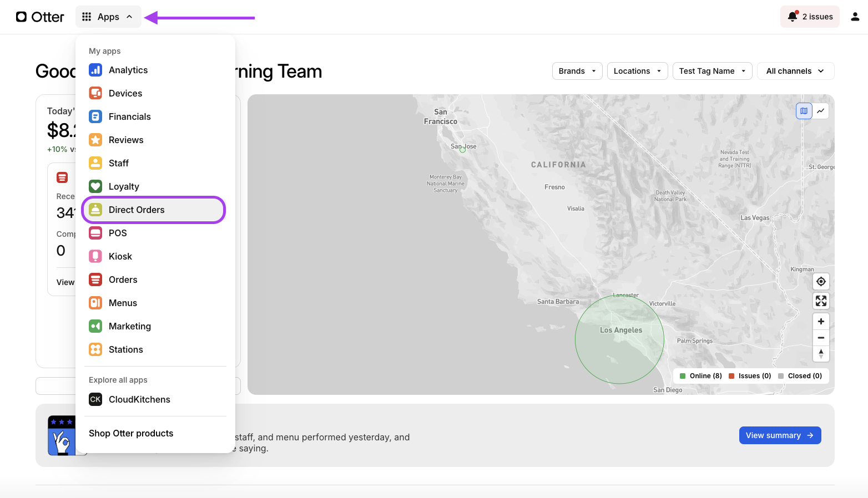Click the map locate-me icon
Image resolution: width=868 pixels, height=498 pixels.
[821, 282]
